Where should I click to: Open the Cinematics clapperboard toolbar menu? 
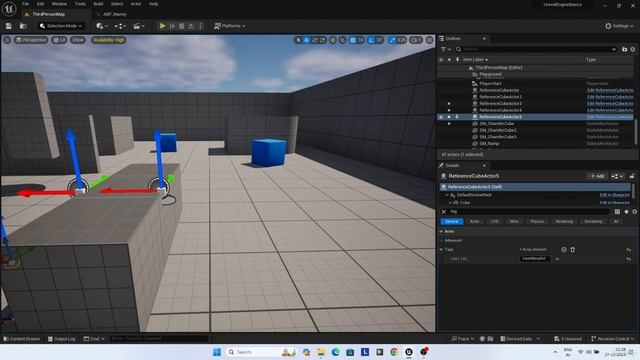click(138, 26)
